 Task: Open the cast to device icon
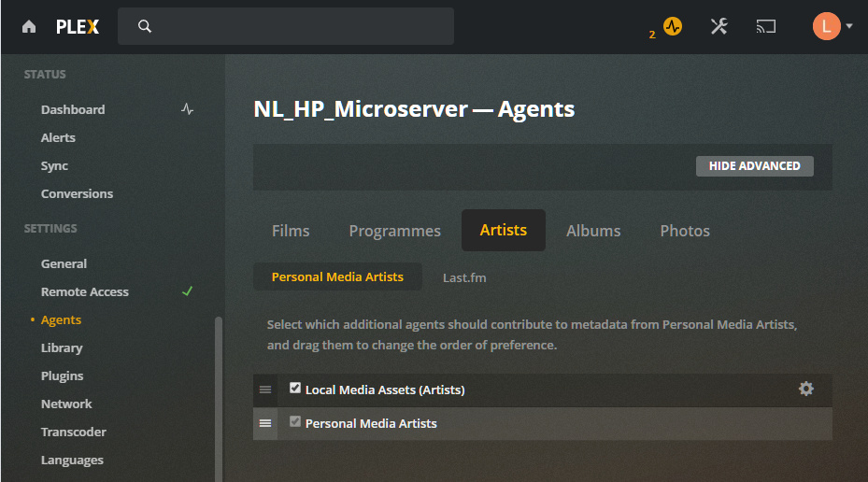tap(766, 26)
